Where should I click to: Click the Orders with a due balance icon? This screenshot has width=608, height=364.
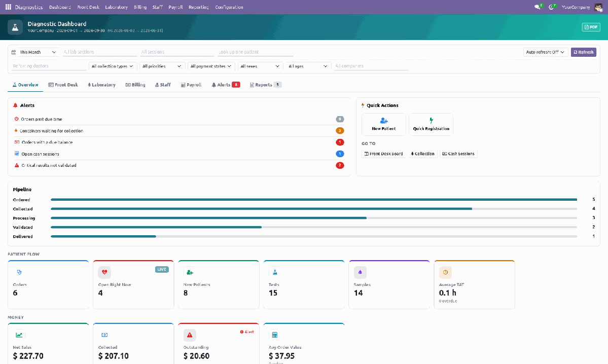pos(17,142)
